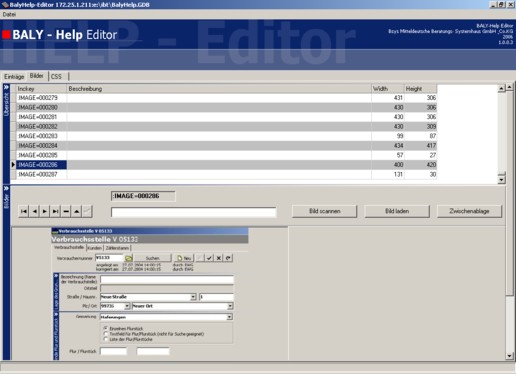
Task: Click the Zwischenablage button
Action: tap(469, 211)
